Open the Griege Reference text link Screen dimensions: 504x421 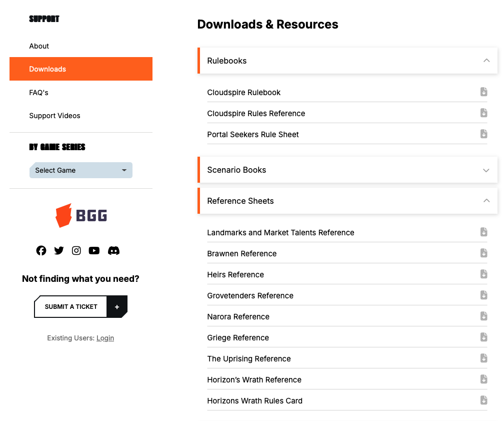(x=238, y=337)
